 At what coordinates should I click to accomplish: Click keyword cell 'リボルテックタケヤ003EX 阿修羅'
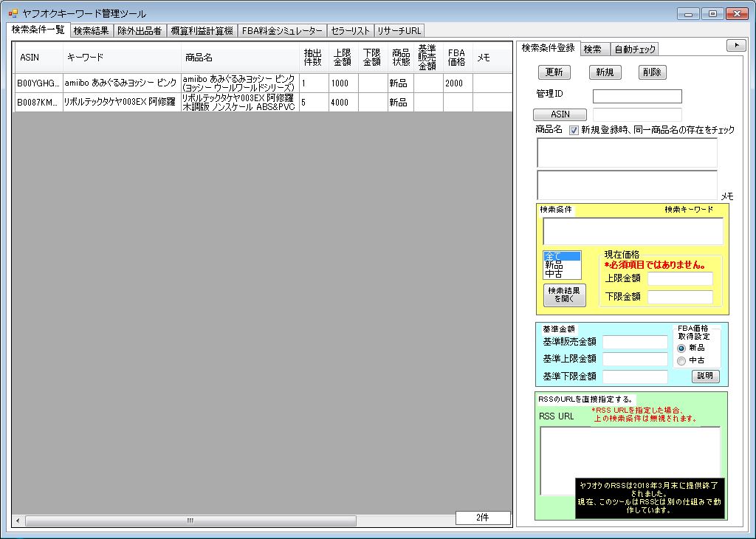122,102
